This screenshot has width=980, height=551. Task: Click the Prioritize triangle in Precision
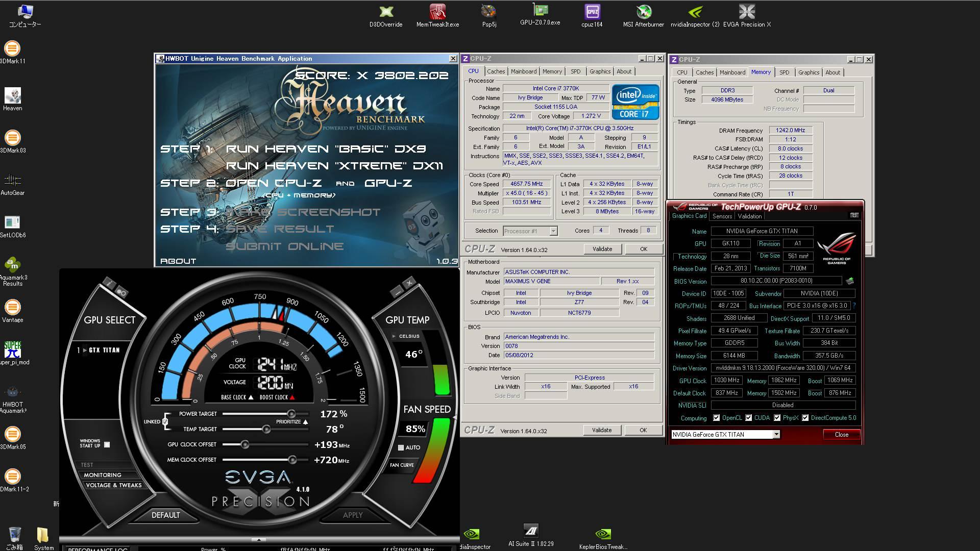(x=305, y=421)
